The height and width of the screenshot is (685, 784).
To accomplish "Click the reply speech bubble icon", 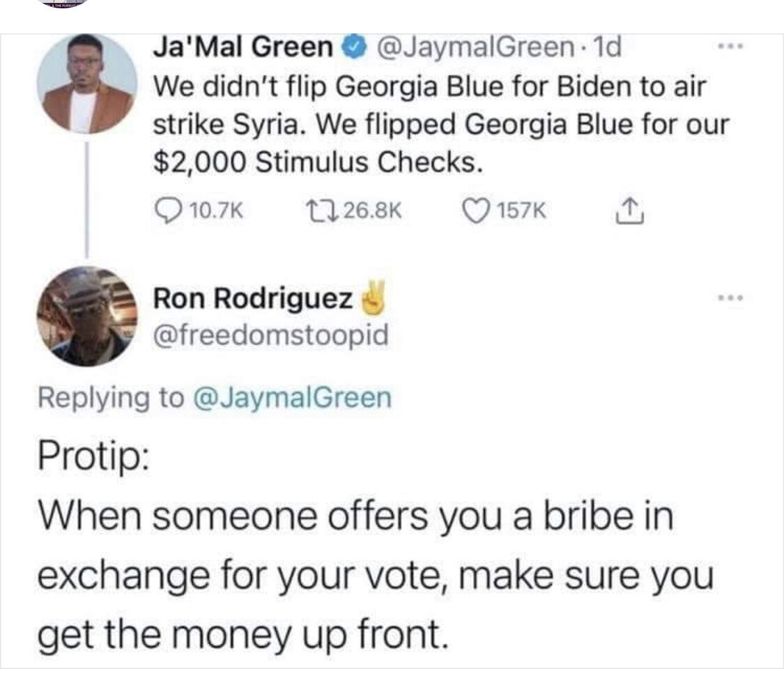I will [169, 210].
